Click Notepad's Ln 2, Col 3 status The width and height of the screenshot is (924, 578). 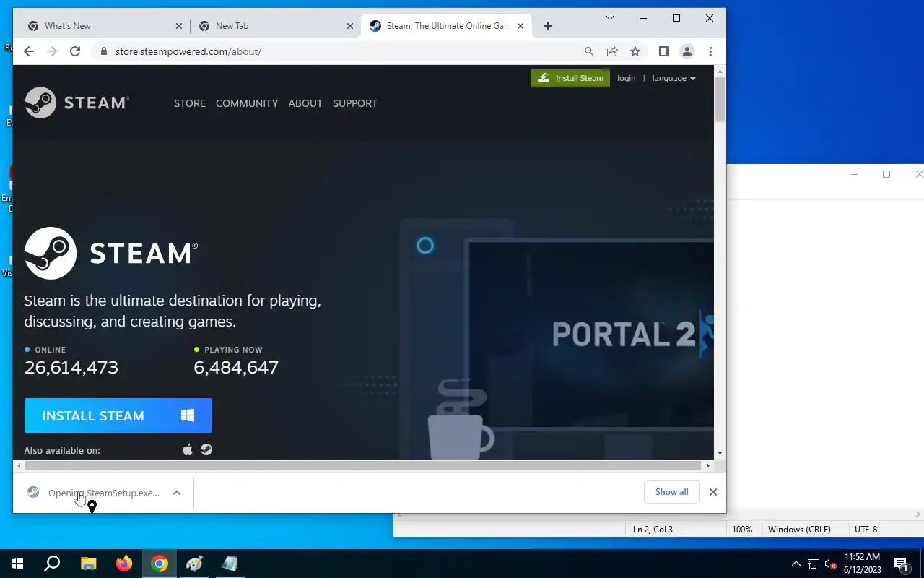[653, 529]
